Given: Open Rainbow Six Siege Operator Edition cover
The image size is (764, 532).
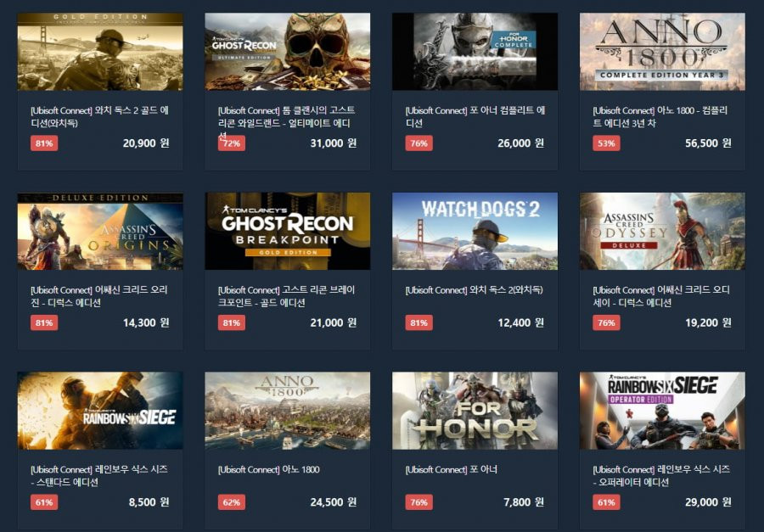Looking at the screenshot, I should pos(662,411).
